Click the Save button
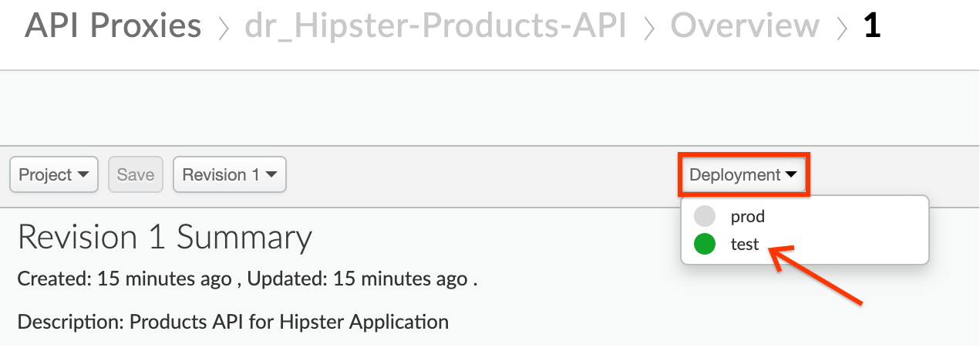Image resolution: width=980 pixels, height=348 pixels. click(136, 174)
